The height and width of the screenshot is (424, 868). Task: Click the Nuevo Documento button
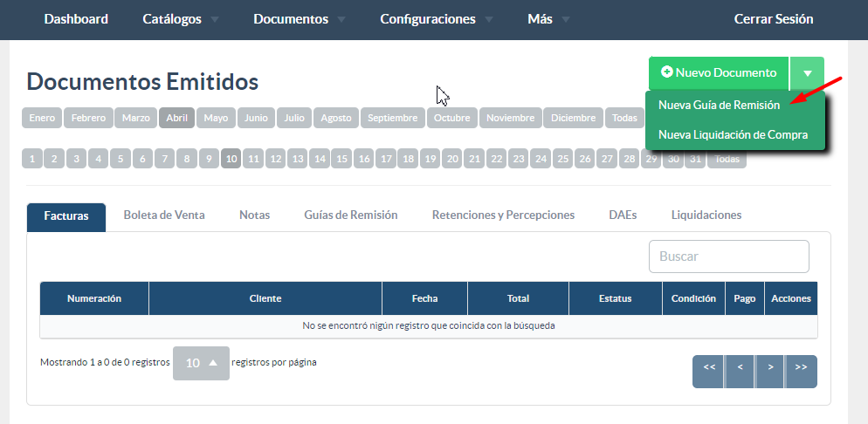719,73
